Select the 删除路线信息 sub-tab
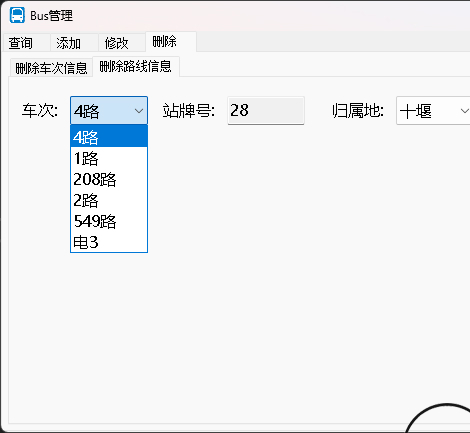This screenshot has height=433, width=470. 136,66
